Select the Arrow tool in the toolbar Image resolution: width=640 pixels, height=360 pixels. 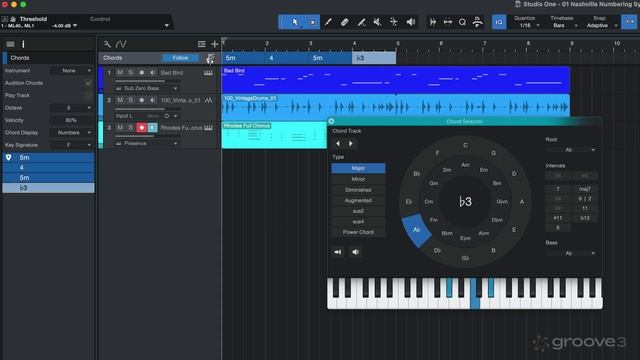(x=295, y=22)
